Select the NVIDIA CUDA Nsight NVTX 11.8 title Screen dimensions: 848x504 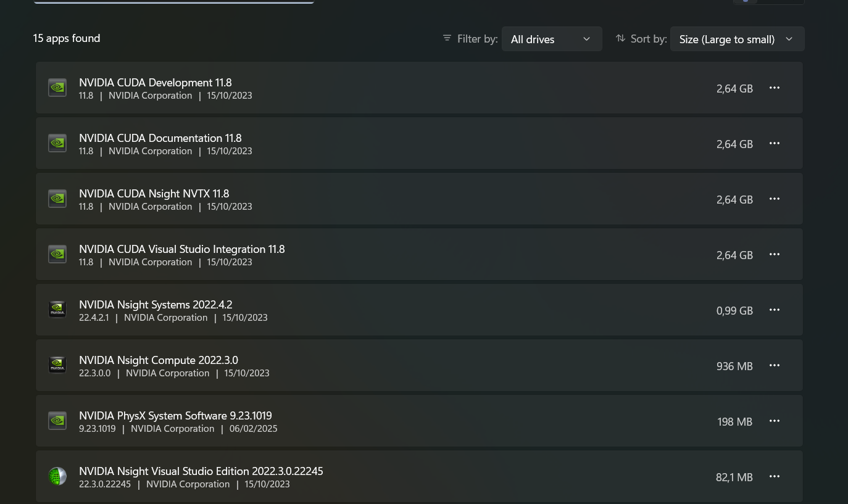[154, 194]
